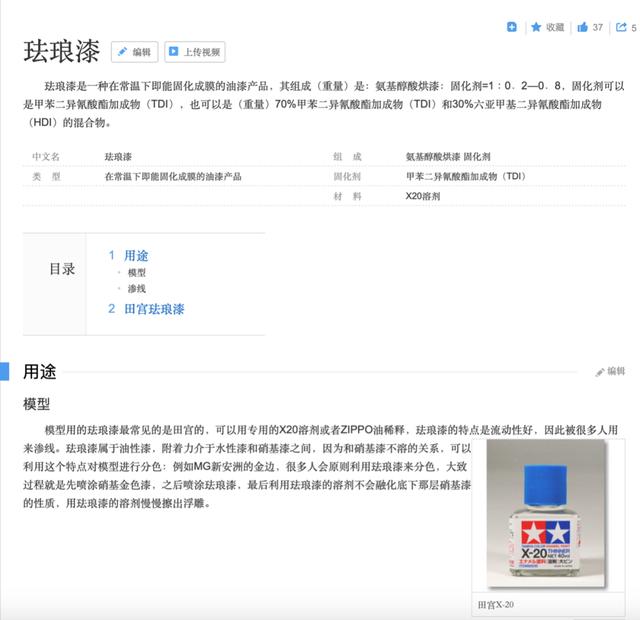Open the 模型 sub-entry in the contents
640x620 pixels.
coord(137,273)
